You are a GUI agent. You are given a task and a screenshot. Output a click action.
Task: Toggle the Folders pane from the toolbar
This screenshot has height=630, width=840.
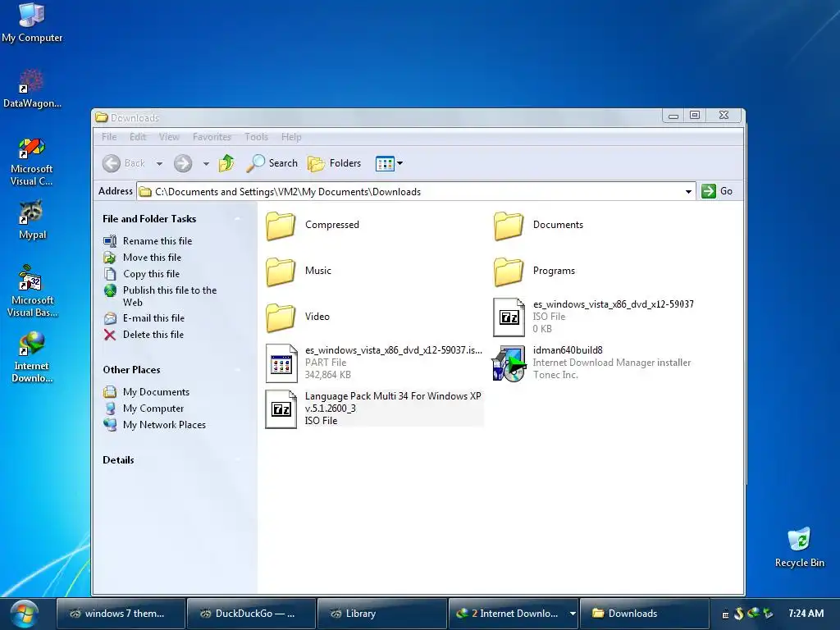pos(335,163)
